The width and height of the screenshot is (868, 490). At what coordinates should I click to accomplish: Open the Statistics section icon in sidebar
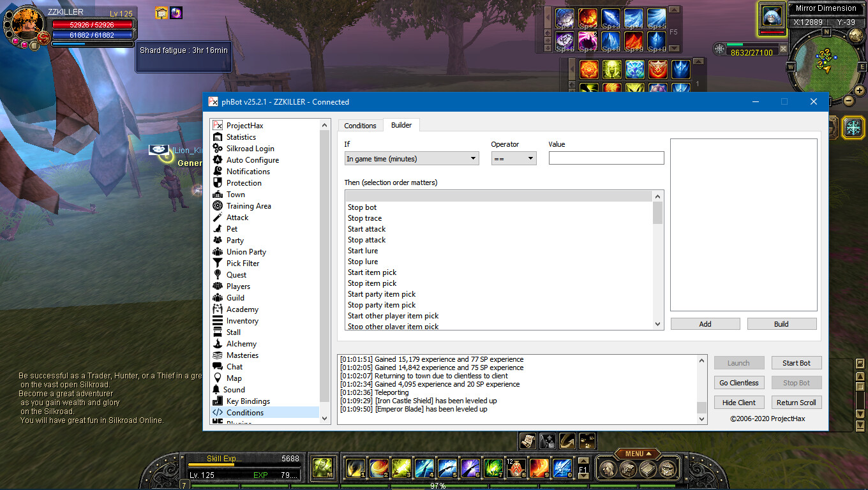218,137
